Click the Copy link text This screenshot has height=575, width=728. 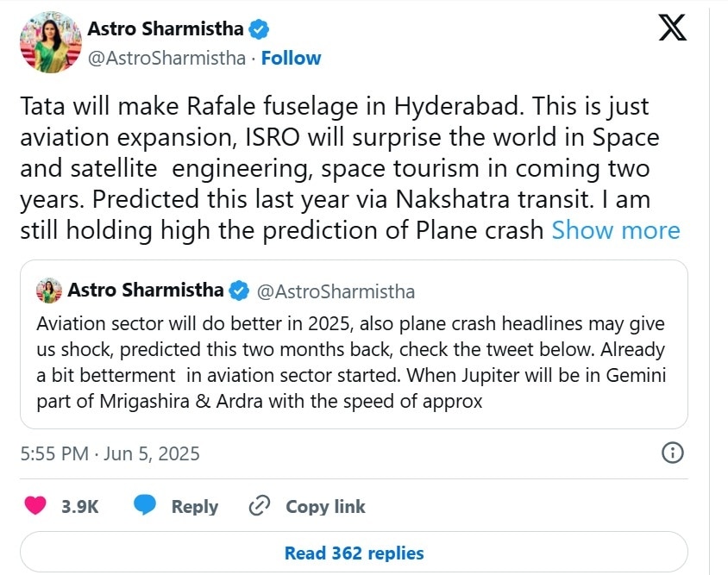325,507
